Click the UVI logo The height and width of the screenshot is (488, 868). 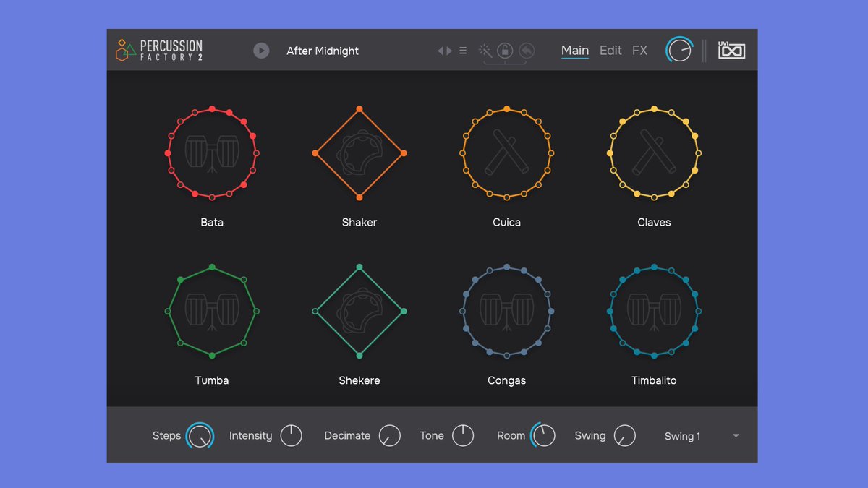pos(731,51)
